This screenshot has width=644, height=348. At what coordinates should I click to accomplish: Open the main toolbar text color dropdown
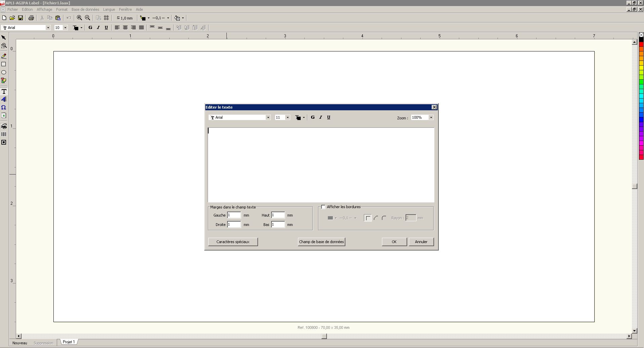(81, 28)
